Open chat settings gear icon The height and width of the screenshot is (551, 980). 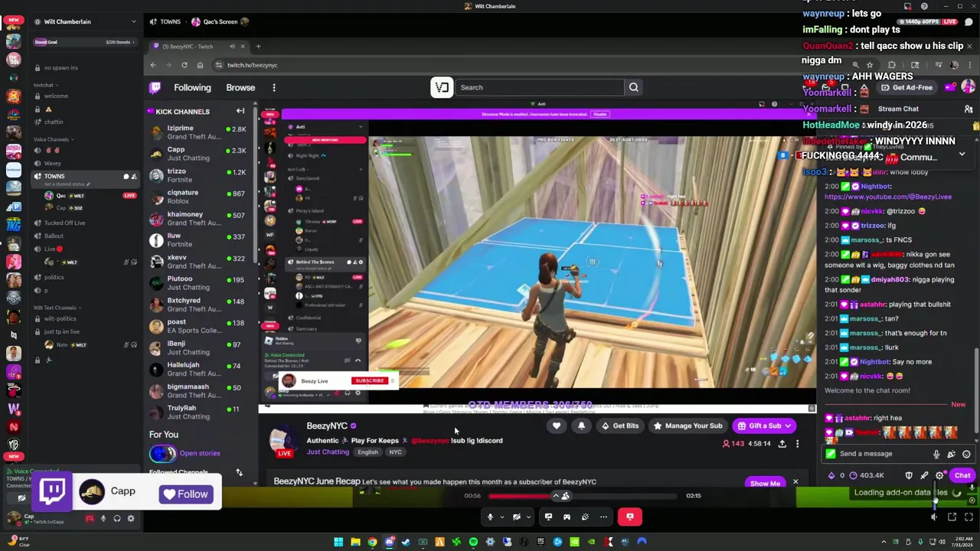tap(939, 475)
